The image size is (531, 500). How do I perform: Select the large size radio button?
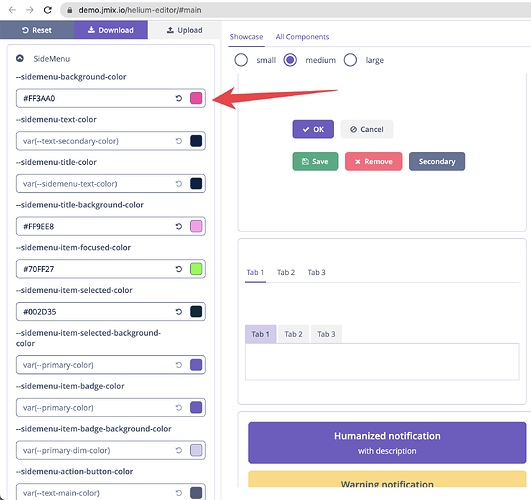(x=350, y=60)
